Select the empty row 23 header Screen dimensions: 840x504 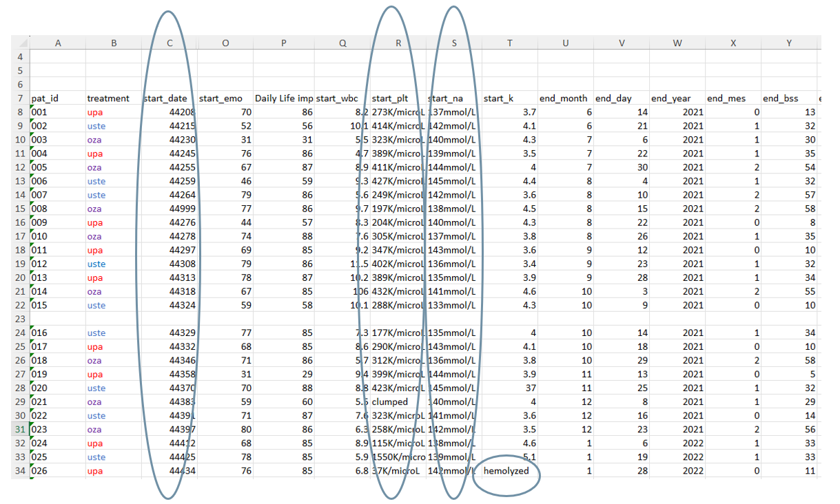pyautogui.click(x=19, y=319)
